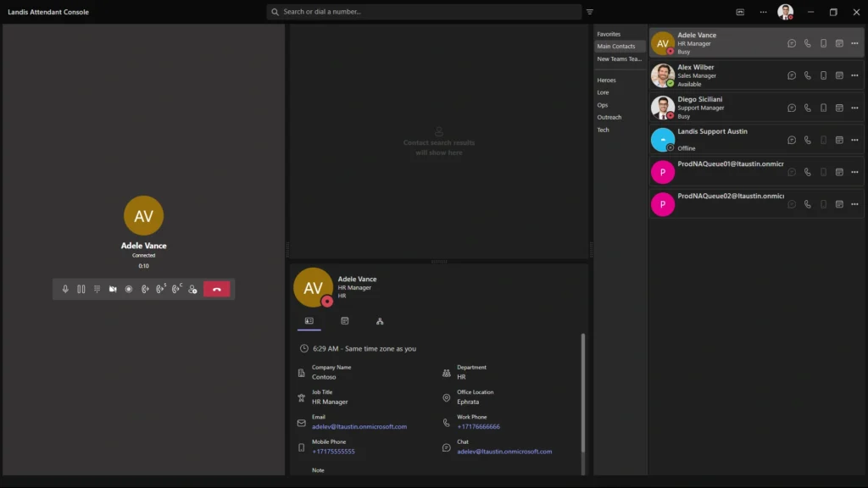Hang up the call with the red button
The image size is (868, 488).
216,290
